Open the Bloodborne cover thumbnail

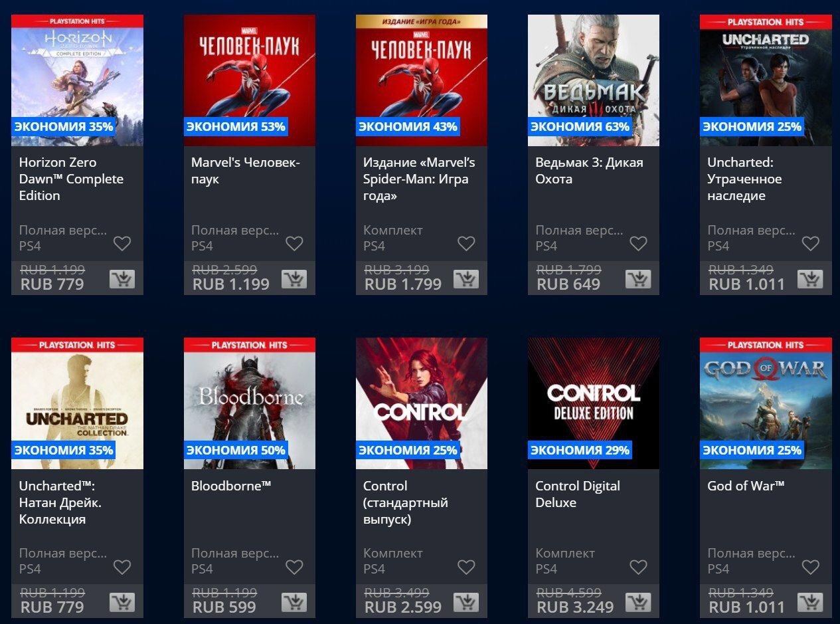(250, 403)
